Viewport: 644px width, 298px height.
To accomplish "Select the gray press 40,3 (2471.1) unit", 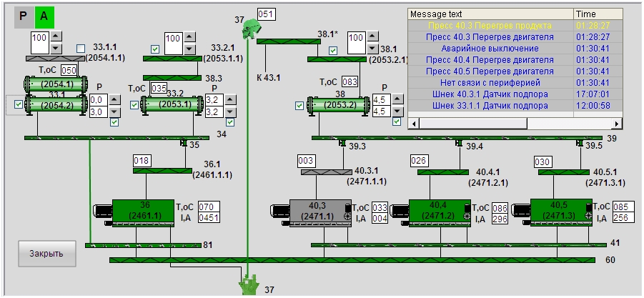I will 317,212.
